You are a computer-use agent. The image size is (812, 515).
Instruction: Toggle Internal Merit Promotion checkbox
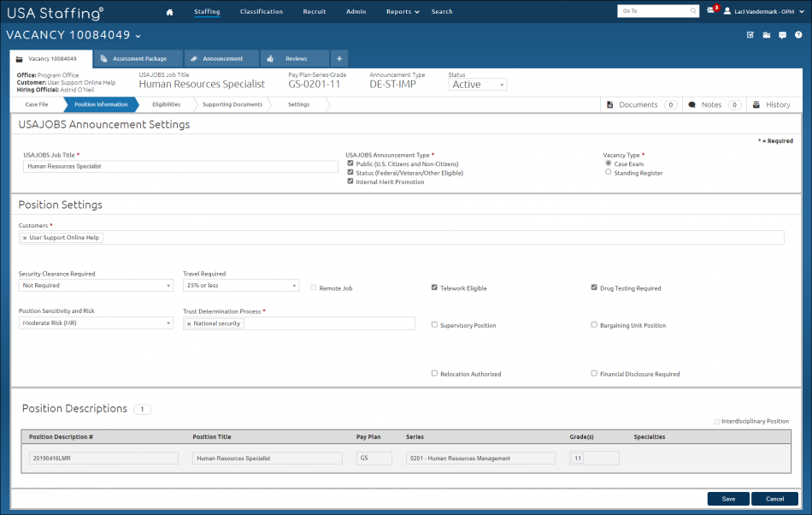[x=350, y=181]
